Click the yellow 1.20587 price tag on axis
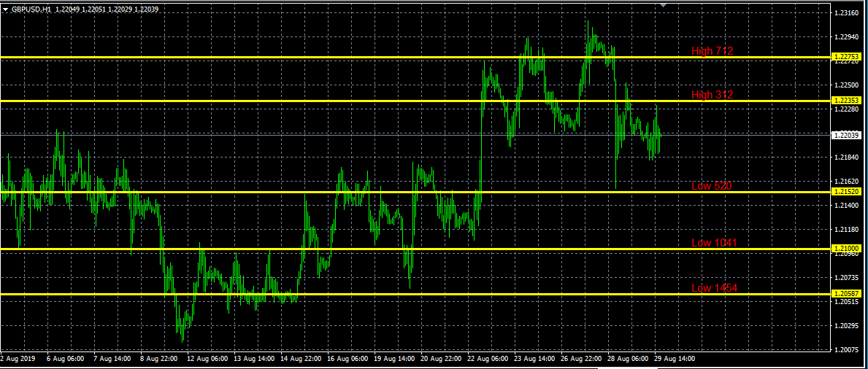This screenshot has height=369, width=868. click(x=846, y=294)
